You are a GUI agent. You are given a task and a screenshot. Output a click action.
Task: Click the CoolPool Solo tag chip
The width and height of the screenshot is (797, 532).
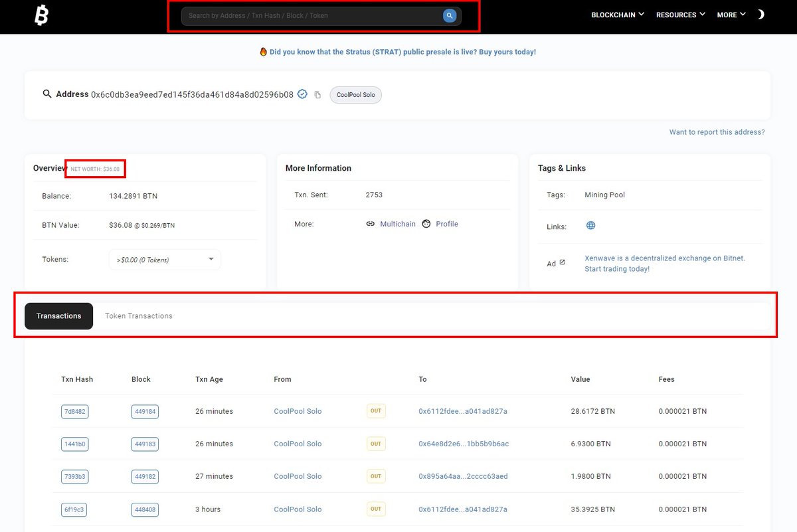pos(356,95)
